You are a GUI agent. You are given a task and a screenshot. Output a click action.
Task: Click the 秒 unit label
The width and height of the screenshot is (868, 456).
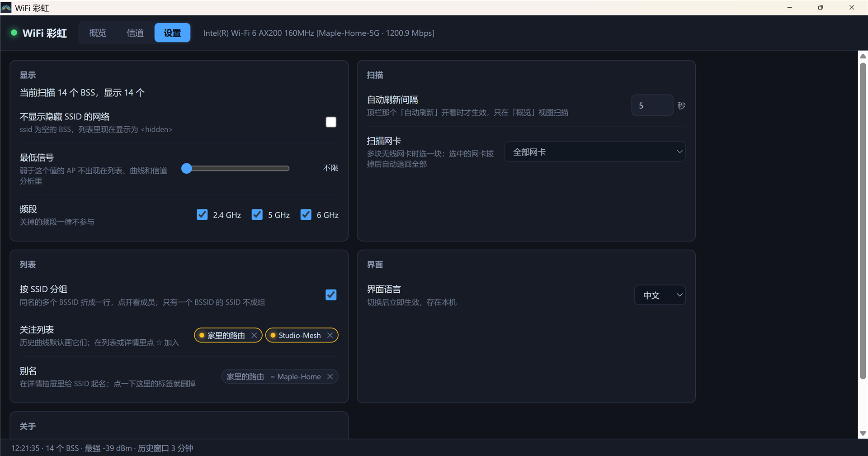[681, 105]
